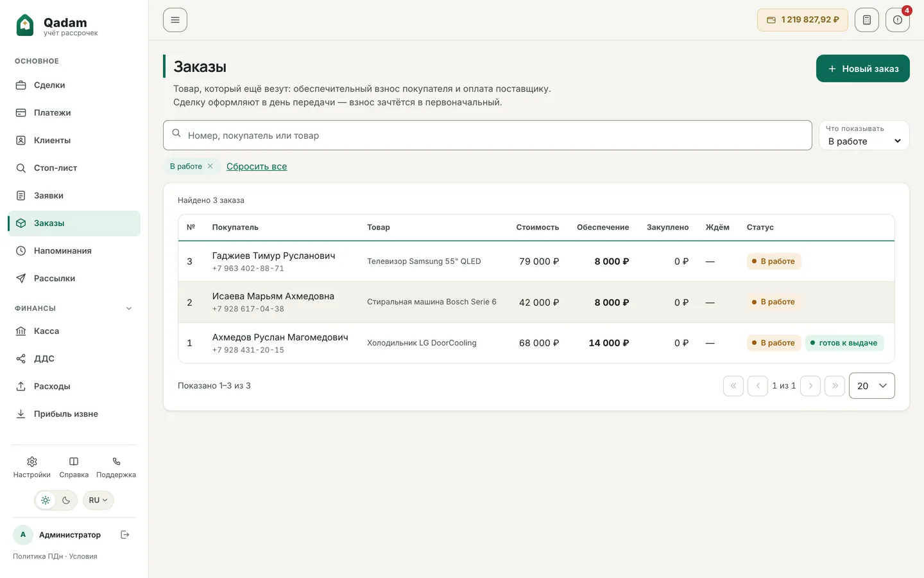Open Условия link in footer
The width and height of the screenshot is (924, 578).
coord(83,557)
